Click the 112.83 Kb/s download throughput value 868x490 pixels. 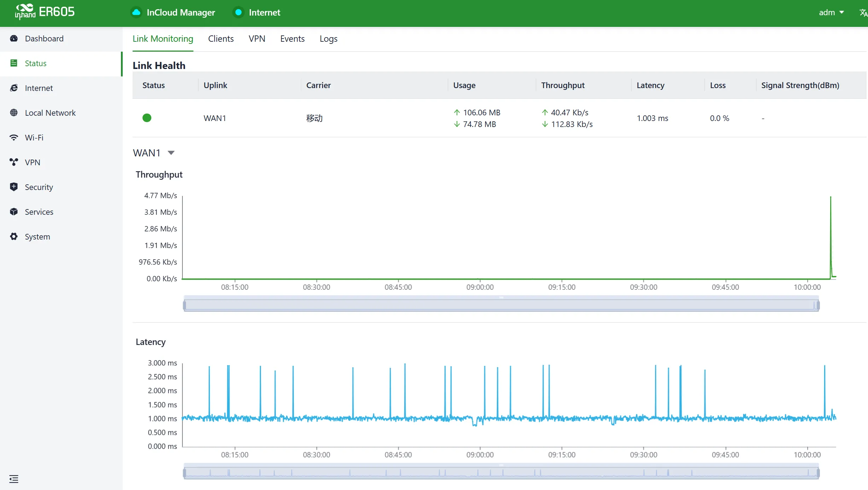click(572, 124)
